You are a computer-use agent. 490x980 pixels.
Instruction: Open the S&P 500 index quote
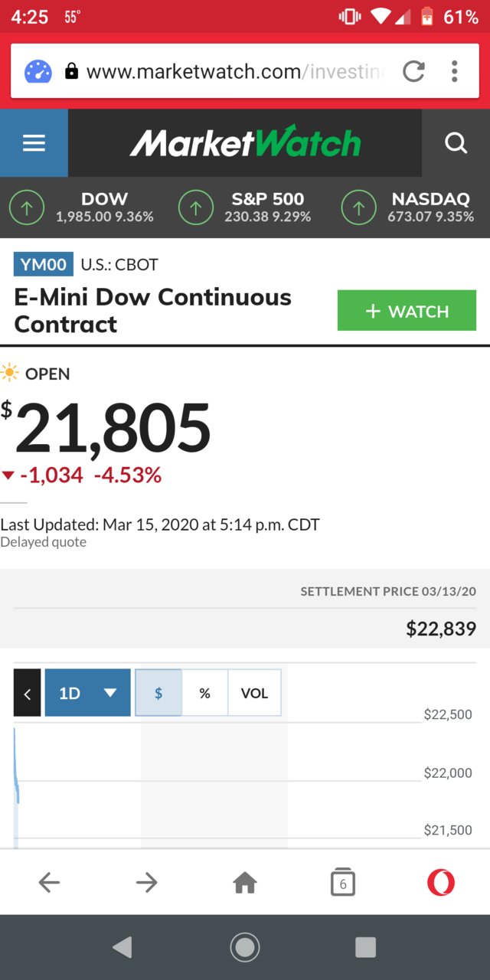[x=246, y=207]
